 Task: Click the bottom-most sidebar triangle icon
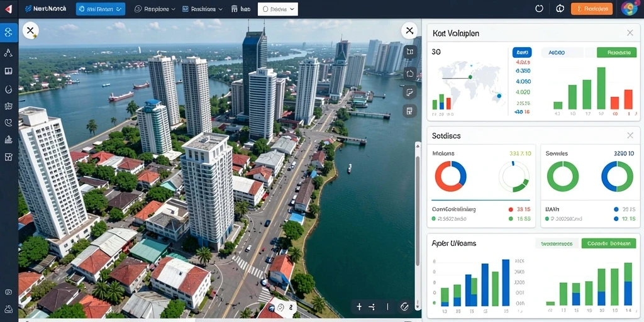pyautogui.click(x=8, y=309)
